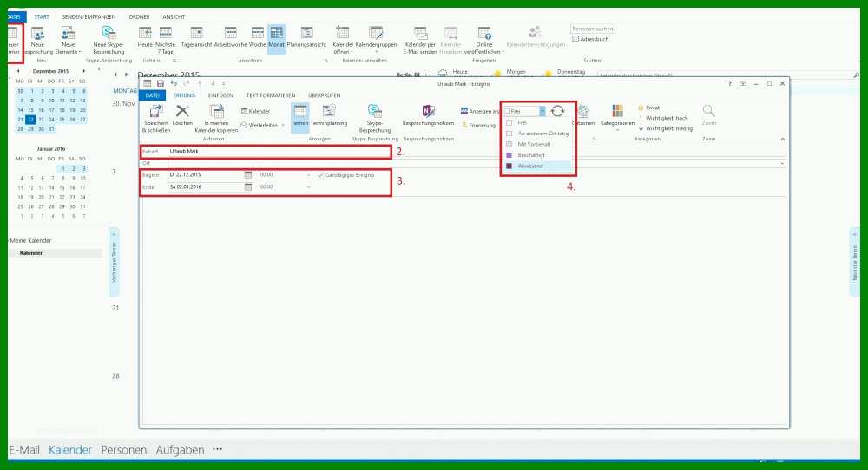This screenshot has width=868, height=470.
Task: Open ORDNER tab in main window
Action: 139,17
